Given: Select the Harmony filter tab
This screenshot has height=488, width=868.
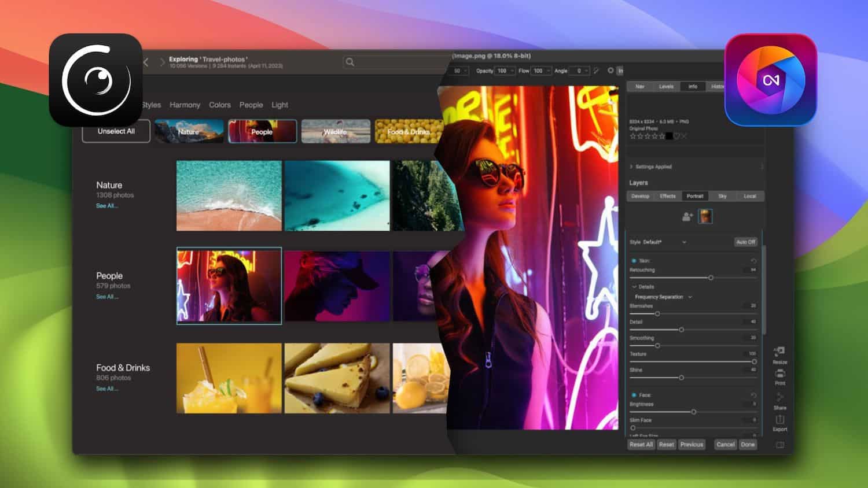Looking at the screenshot, I should pyautogui.click(x=185, y=105).
